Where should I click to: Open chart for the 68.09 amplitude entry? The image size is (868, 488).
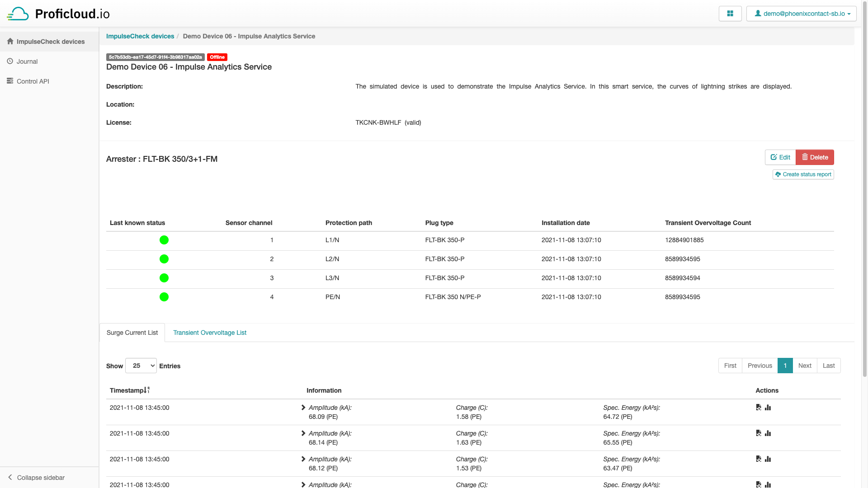click(x=768, y=407)
